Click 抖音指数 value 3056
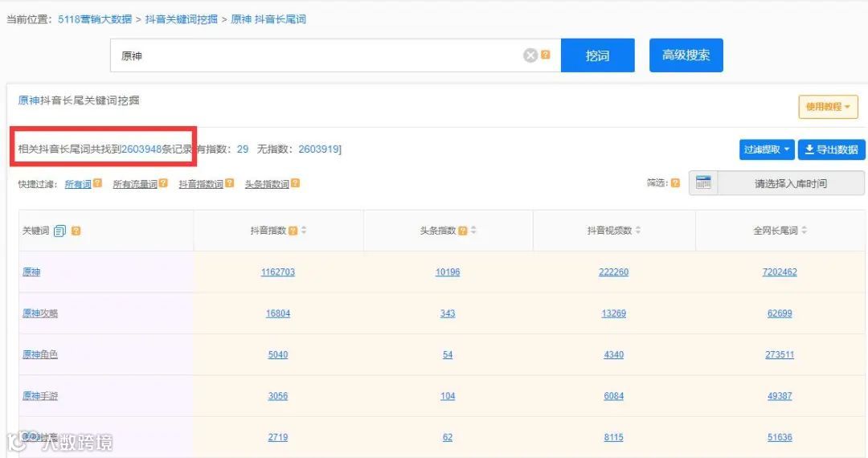 [278, 396]
